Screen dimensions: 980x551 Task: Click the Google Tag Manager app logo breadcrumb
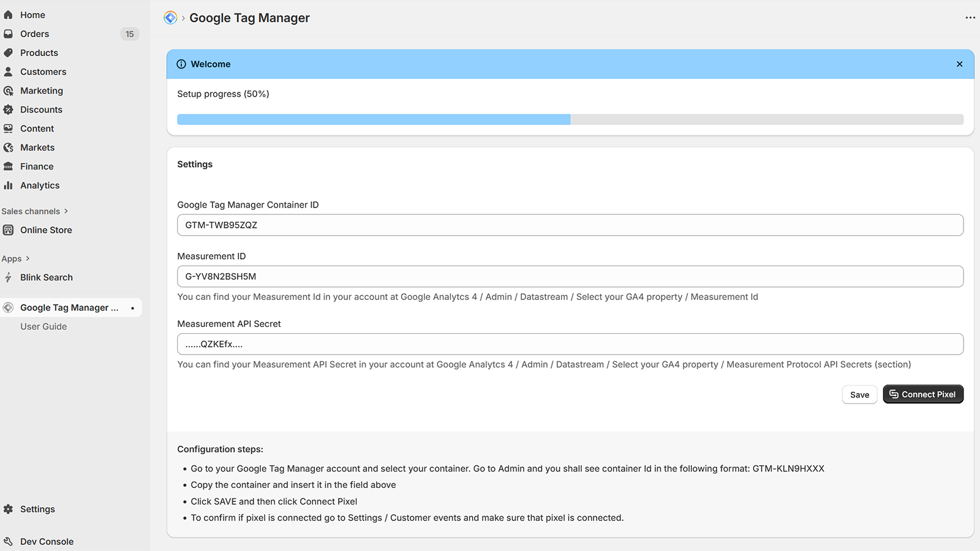[170, 18]
